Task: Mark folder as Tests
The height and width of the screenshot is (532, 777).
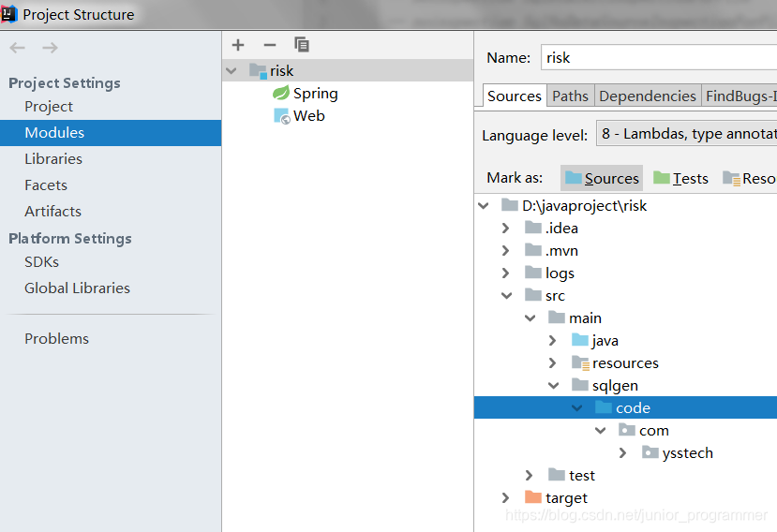Action: click(680, 178)
